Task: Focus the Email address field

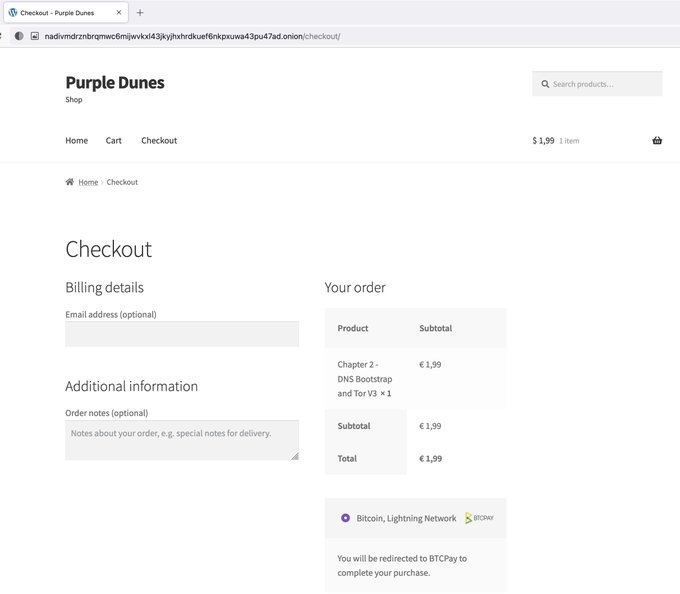Action: pos(182,334)
